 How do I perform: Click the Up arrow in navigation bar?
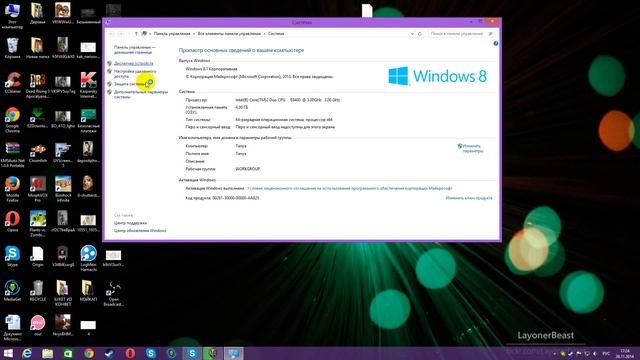click(136, 34)
